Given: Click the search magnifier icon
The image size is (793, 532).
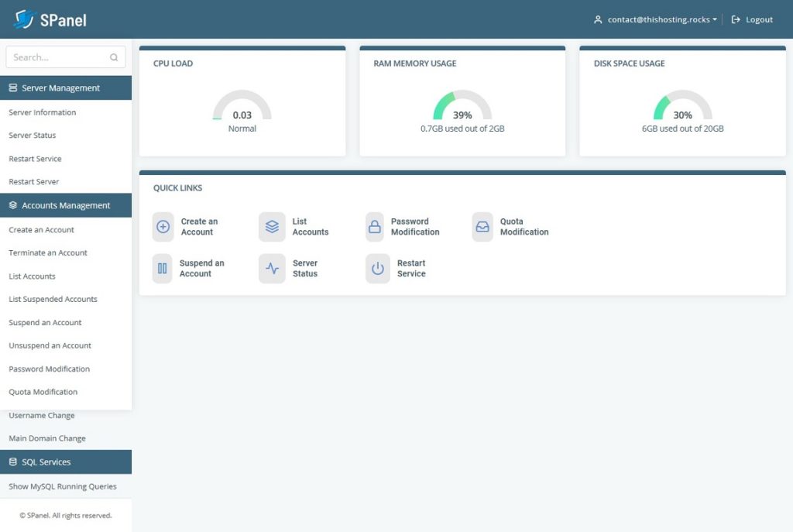Looking at the screenshot, I should pos(113,57).
